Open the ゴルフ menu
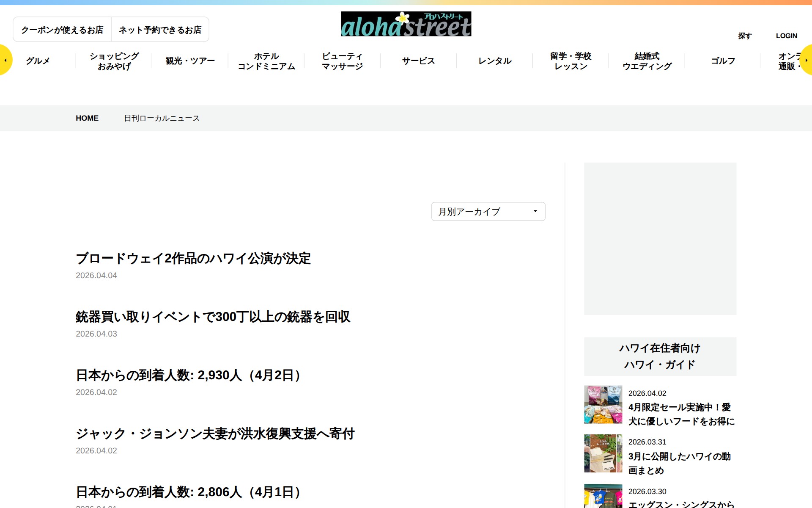The height and width of the screenshot is (508, 812). point(723,61)
